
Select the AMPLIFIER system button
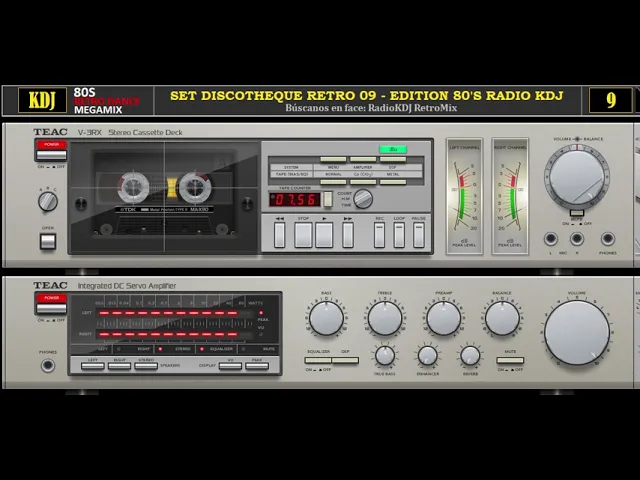click(363, 159)
